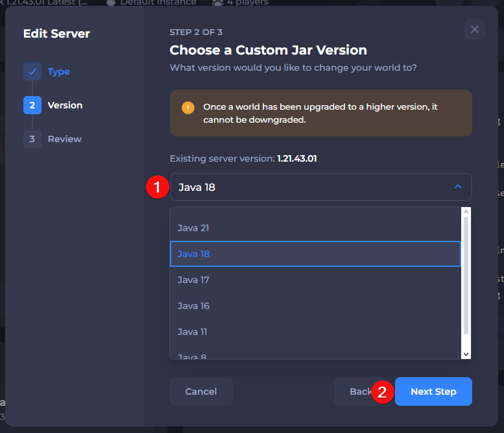The height and width of the screenshot is (433, 504).
Task: Click 'Default Instance' in the background window
Action: point(158,3)
